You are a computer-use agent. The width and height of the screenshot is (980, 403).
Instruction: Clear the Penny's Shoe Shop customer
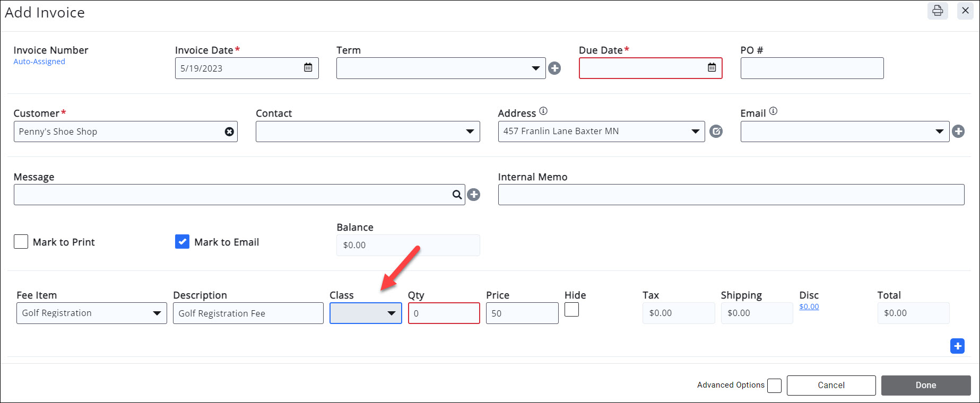[229, 132]
